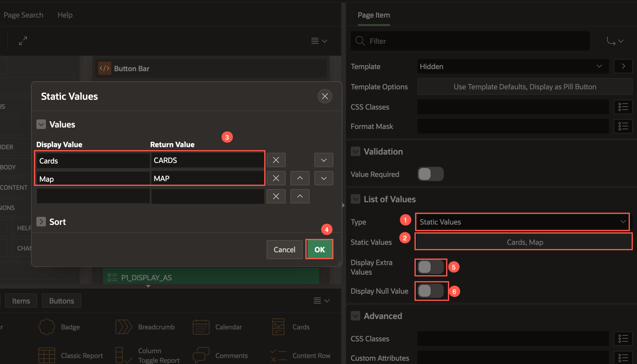Go to Template with arrow button
This screenshot has height=364, width=637.
[623, 66]
